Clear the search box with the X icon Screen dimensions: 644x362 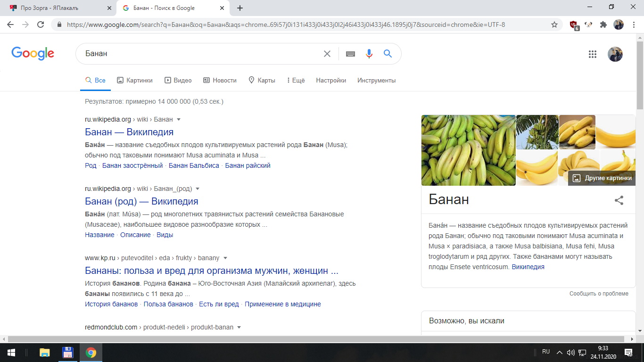pyautogui.click(x=327, y=54)
